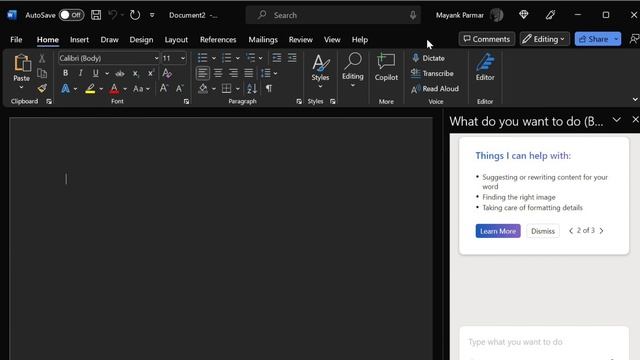Click the Undo arrow icon
Viewport: 640px width, 360px height.
113,15
